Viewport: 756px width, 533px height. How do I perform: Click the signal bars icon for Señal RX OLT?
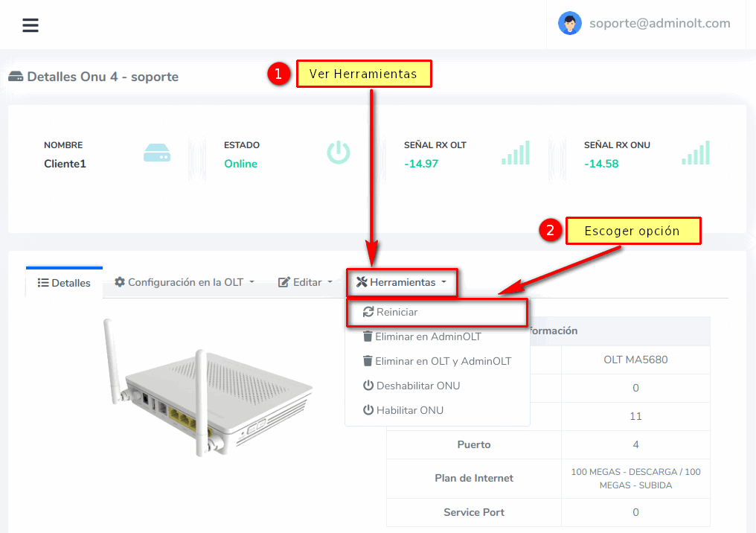516,153
